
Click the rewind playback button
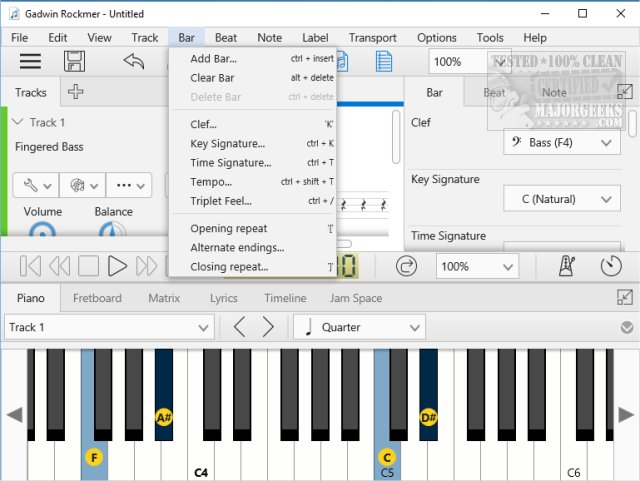(x=60, y=266)
